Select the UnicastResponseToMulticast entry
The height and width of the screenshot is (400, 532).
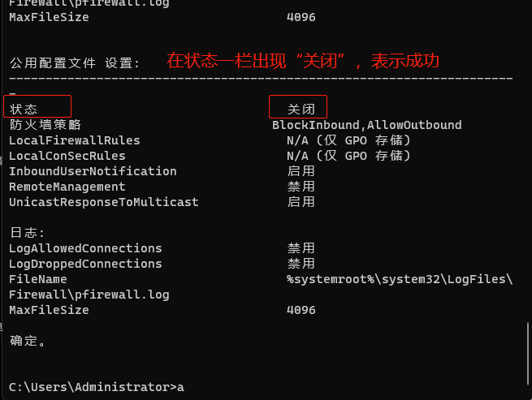(104, 202)
